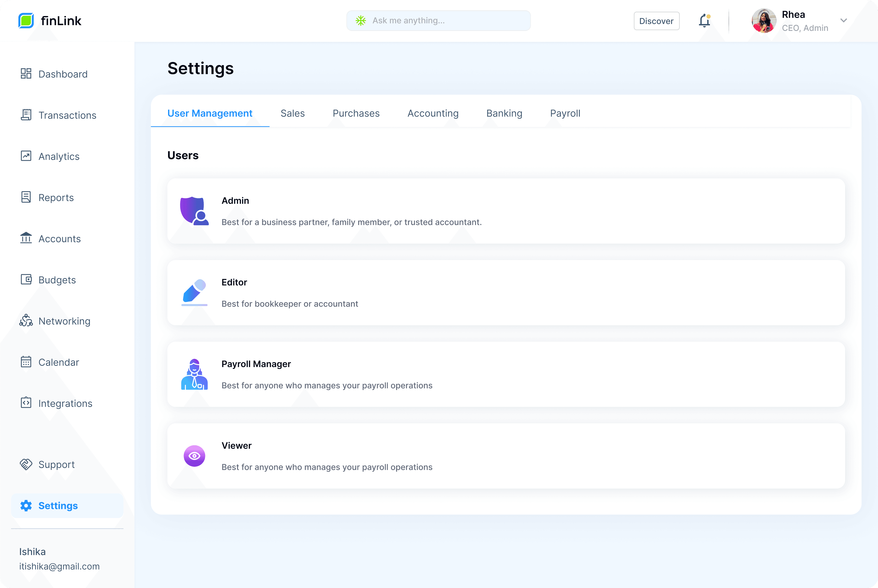This screenshot has width=878, height=588.
Task: Click the Ishika account name
Action: click(x=32, y=552)
